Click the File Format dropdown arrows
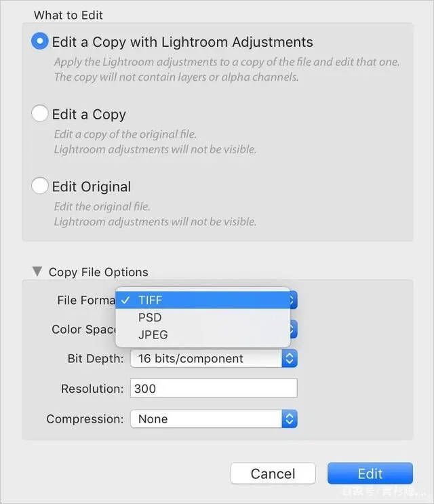 pyautogui.click(x=293, y=300)
